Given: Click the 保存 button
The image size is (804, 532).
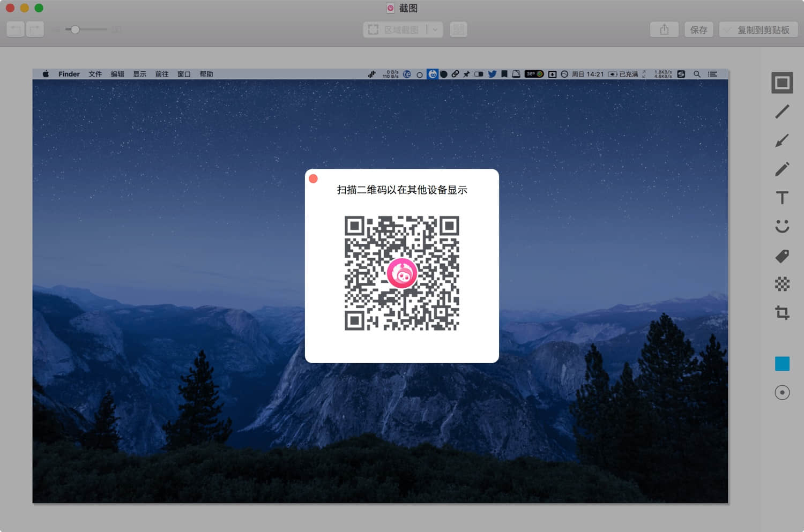Looking at the screenshot, I should coord(699,29).
